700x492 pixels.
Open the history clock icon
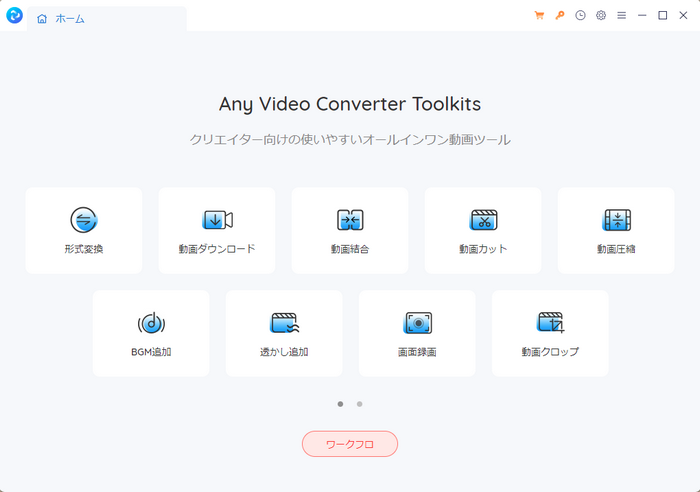coord(580,16)
